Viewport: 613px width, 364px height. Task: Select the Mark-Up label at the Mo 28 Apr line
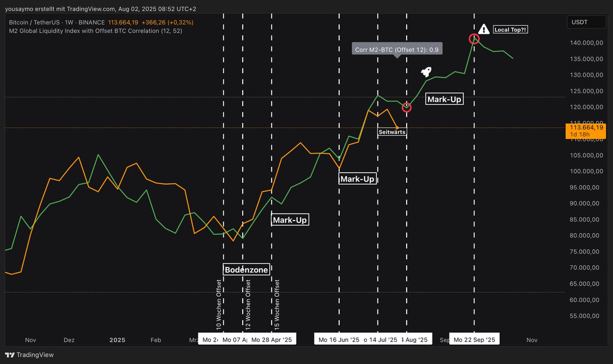290,220
